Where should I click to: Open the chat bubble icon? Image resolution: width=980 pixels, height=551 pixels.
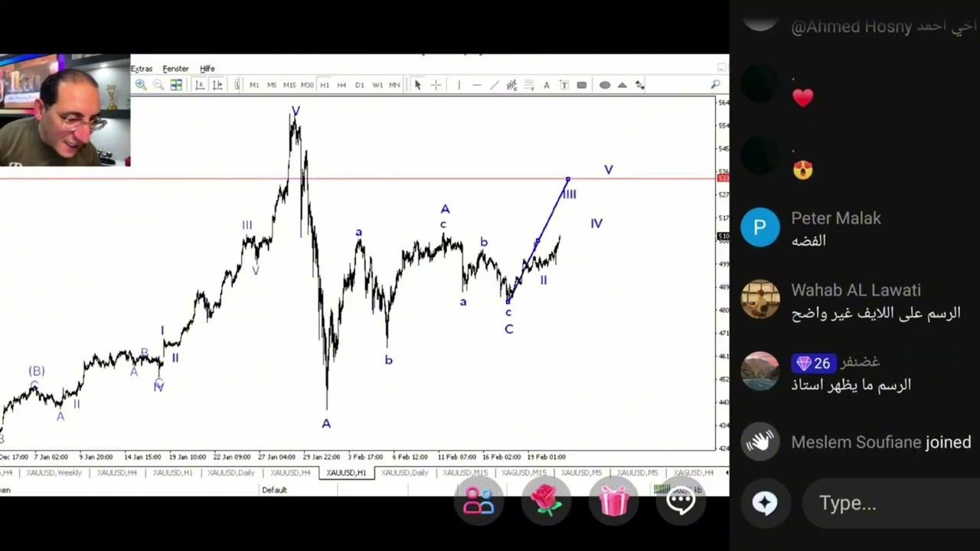[x=681, y=501]
